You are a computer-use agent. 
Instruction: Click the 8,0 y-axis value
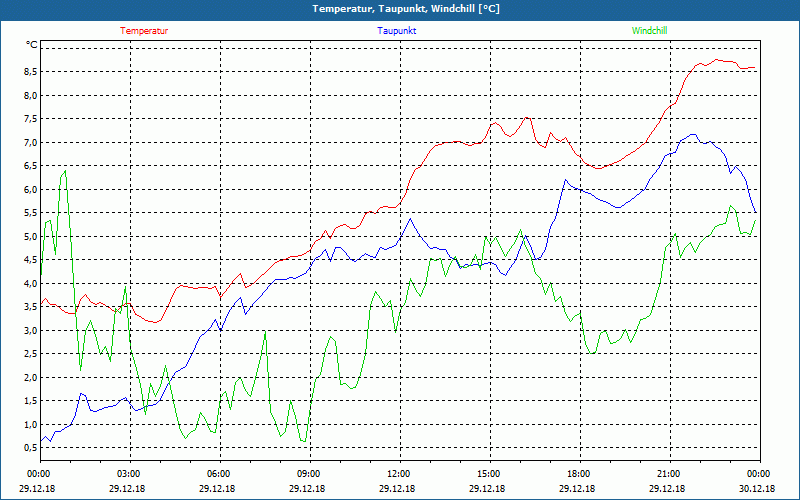click(x=32, y=95)
